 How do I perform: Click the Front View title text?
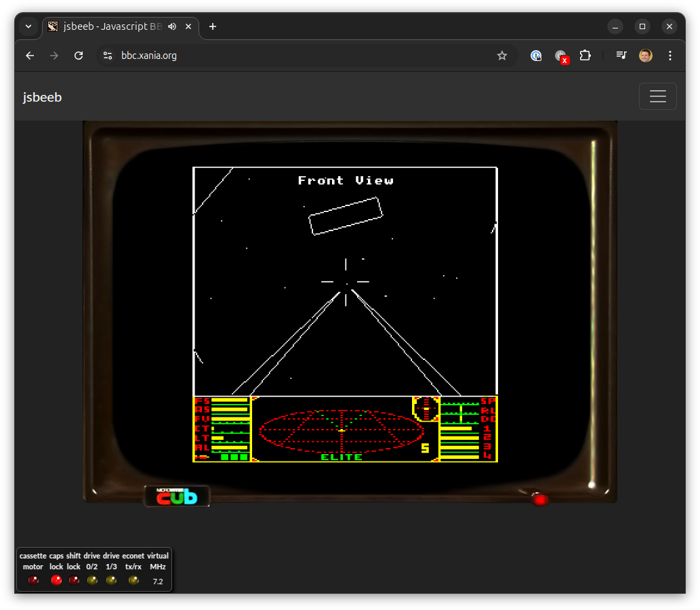(x=346, y=180)
